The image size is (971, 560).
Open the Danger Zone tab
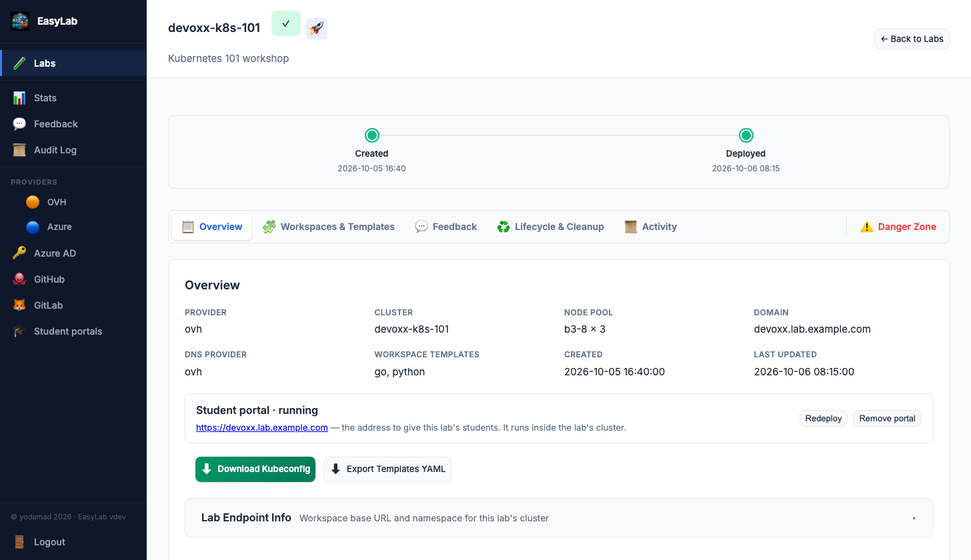click(898, 227)
